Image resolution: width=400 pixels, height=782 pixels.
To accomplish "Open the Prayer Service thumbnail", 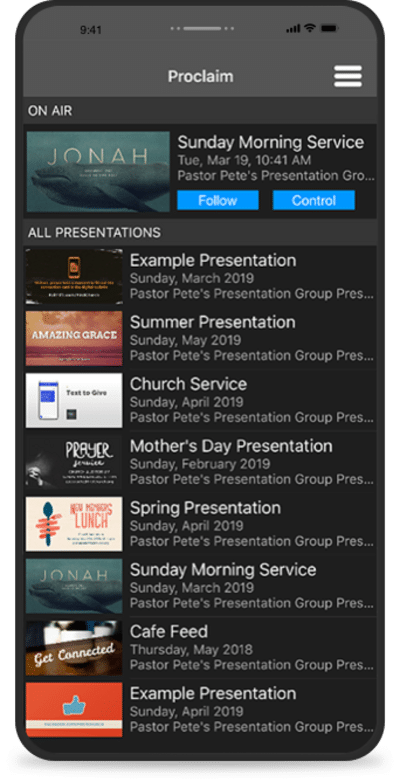I will (74, 462).
